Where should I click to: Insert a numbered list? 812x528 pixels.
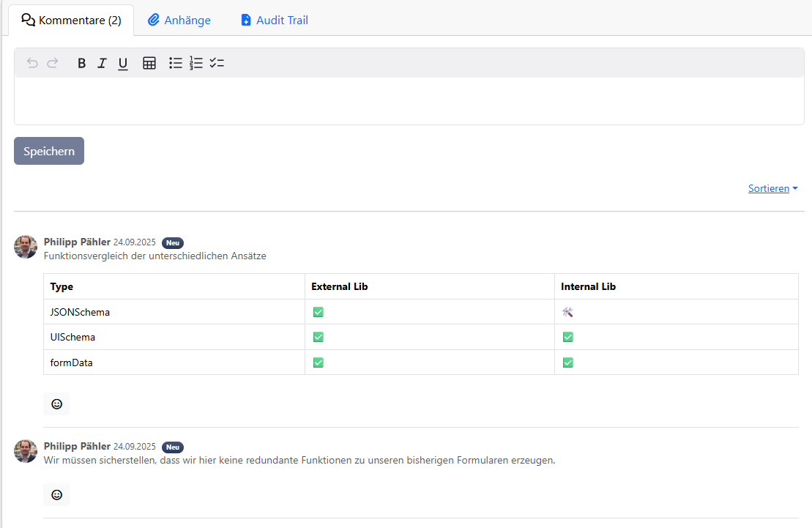click(x=196, y=63)
